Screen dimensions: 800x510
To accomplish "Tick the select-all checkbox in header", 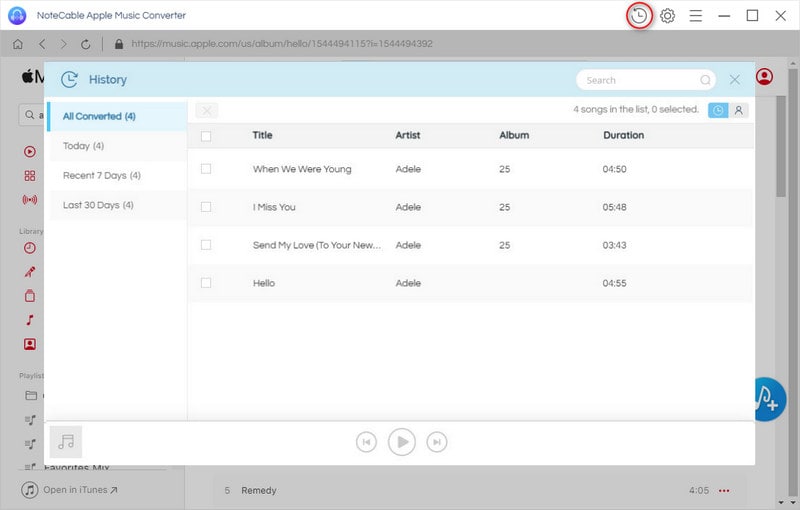I will click(206, 136).
